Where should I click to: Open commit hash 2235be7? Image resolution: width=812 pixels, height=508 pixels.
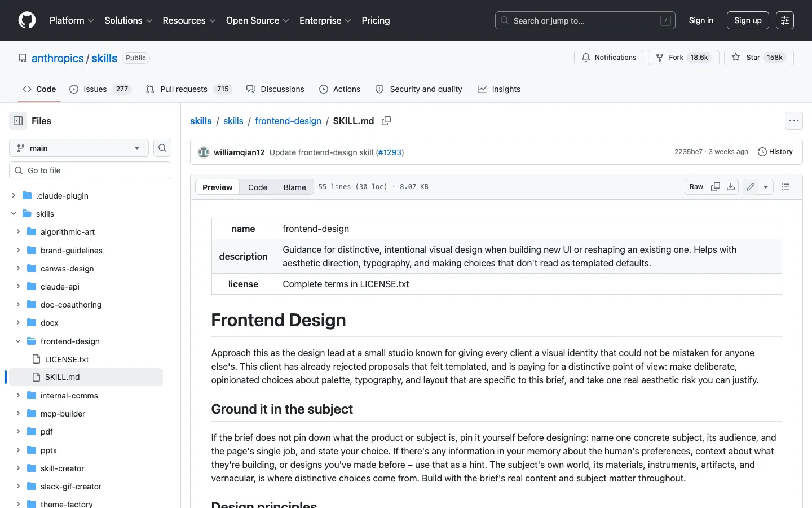pos(689,152)
